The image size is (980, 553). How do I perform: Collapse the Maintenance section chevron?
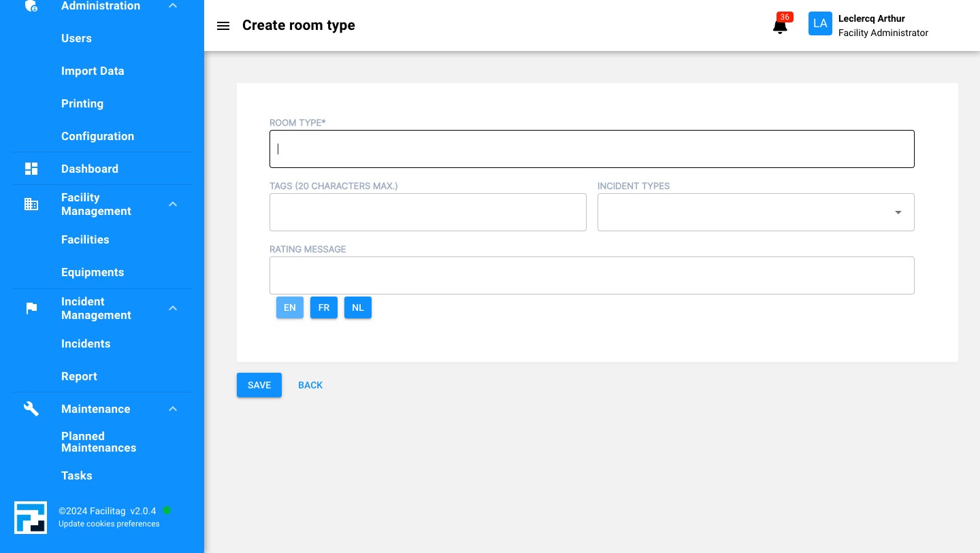[173, 409]
